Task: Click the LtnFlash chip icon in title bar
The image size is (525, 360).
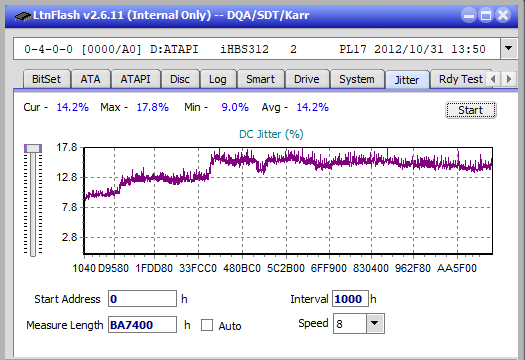Action: tap(23, 15)
